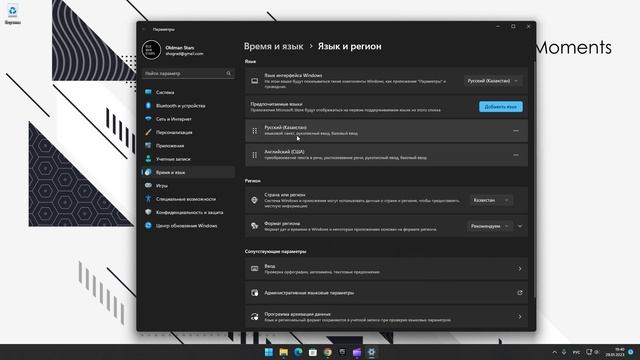Go to Центр обновления Windows page
The image size is (640, 360).
[189, 226]
